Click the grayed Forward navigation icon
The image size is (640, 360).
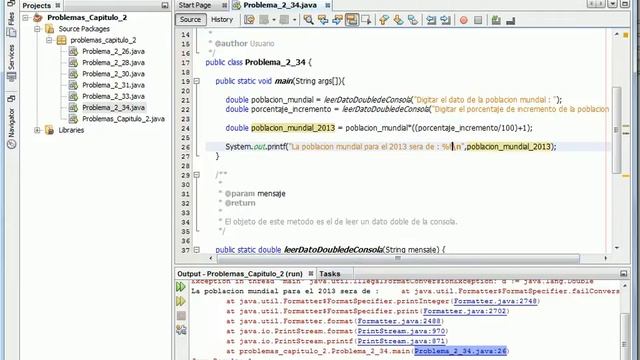pos(284,20)
